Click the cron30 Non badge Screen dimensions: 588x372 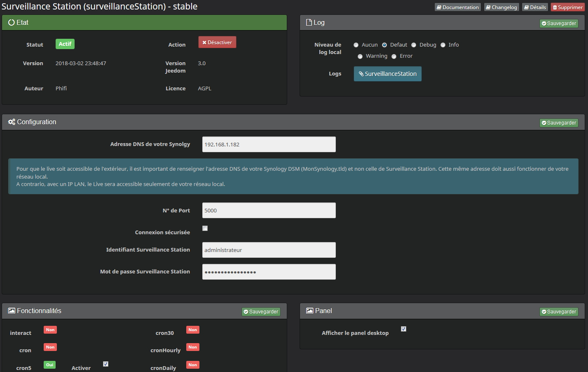(x=193, y=330)
